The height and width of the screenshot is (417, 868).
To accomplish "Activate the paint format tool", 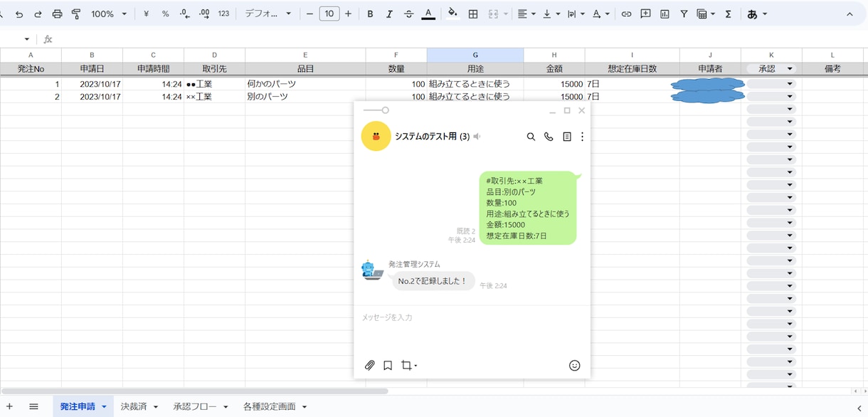I will coord(76,14).
